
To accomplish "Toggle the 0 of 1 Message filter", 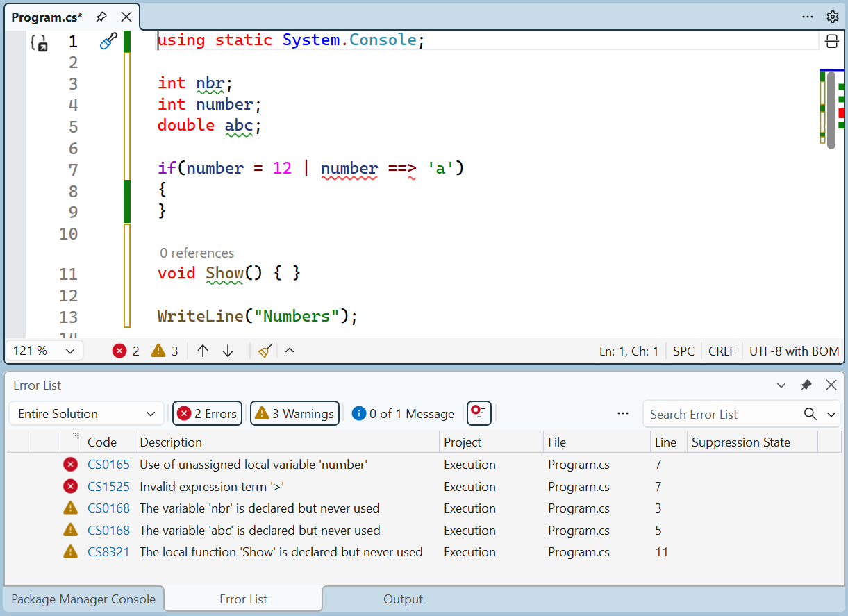I will [404, 414].
